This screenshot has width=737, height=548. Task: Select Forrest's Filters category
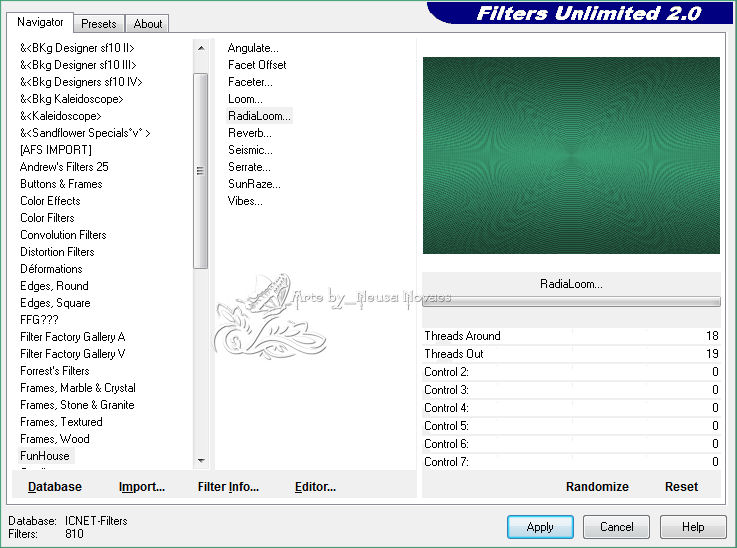55,371
